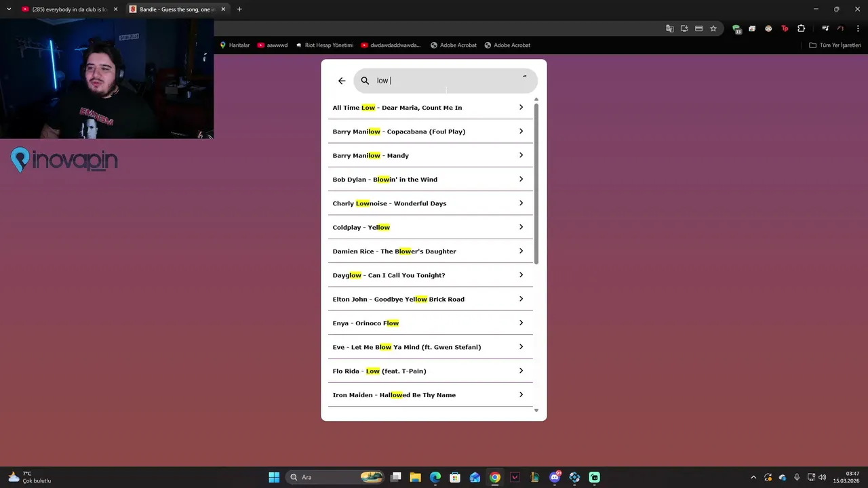Viewport: 868px width, 488px height.
Task: Open Tüm Yer İşaretleri bookmarks folder
Action: pos(835,45)
